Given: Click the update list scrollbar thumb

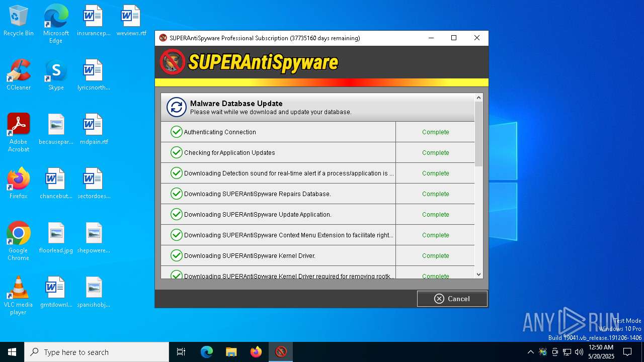Looking at the screenshot, I should tap(478, 134).
